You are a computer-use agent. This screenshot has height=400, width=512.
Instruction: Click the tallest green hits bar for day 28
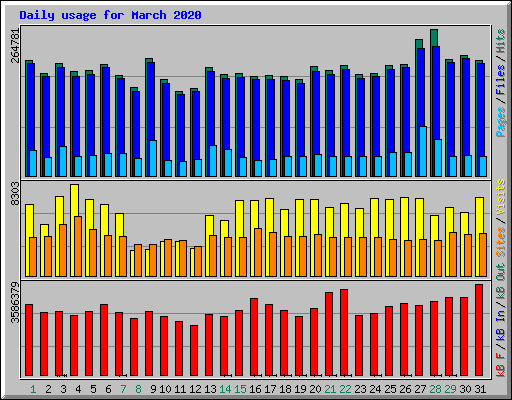coord(434,37)
